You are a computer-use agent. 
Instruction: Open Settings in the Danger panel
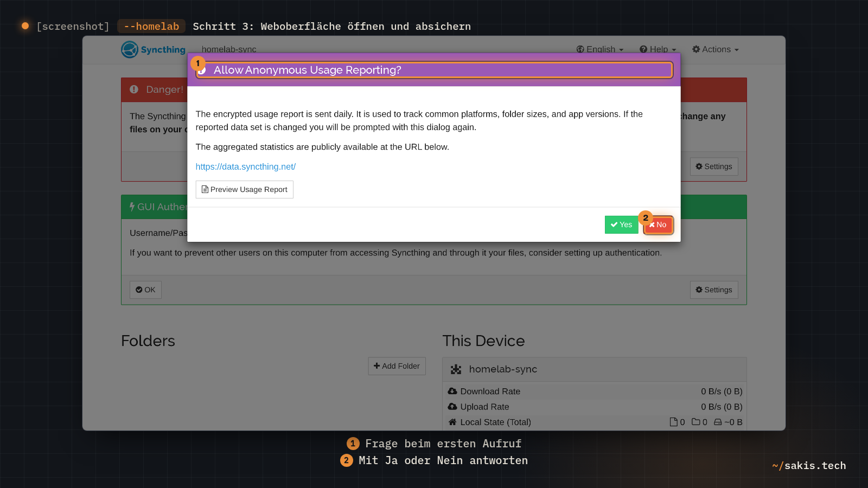click(x=714, y=166)
